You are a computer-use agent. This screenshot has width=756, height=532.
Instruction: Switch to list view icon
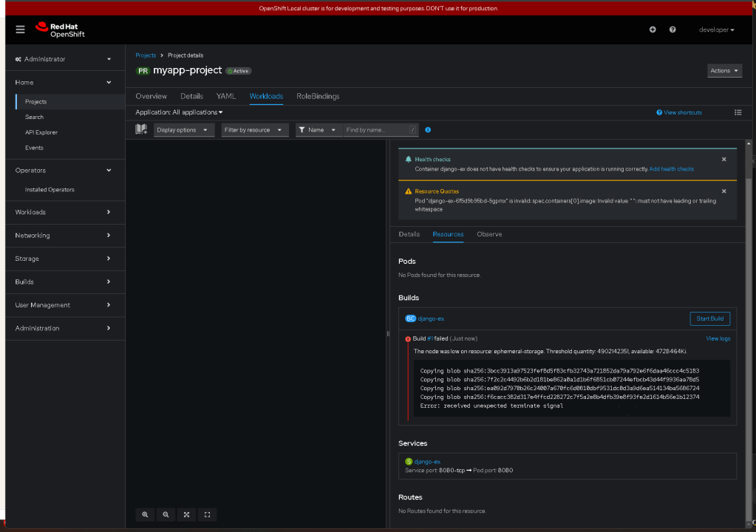[x=738, y=113]
